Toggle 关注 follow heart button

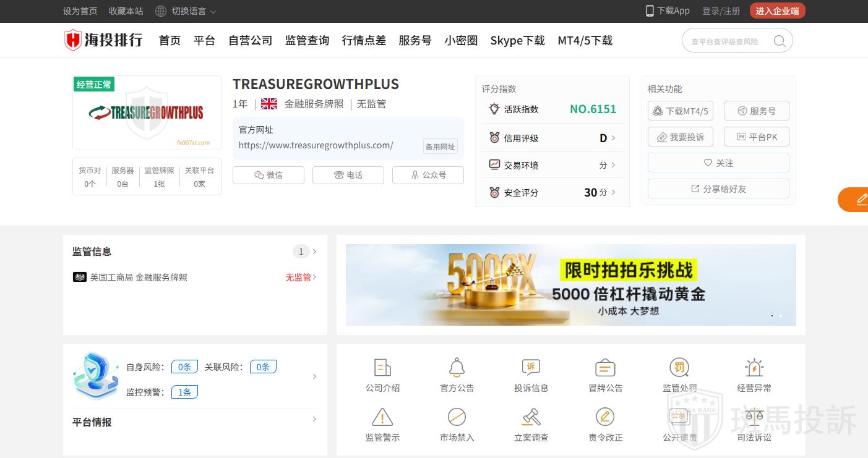[718, 163]
